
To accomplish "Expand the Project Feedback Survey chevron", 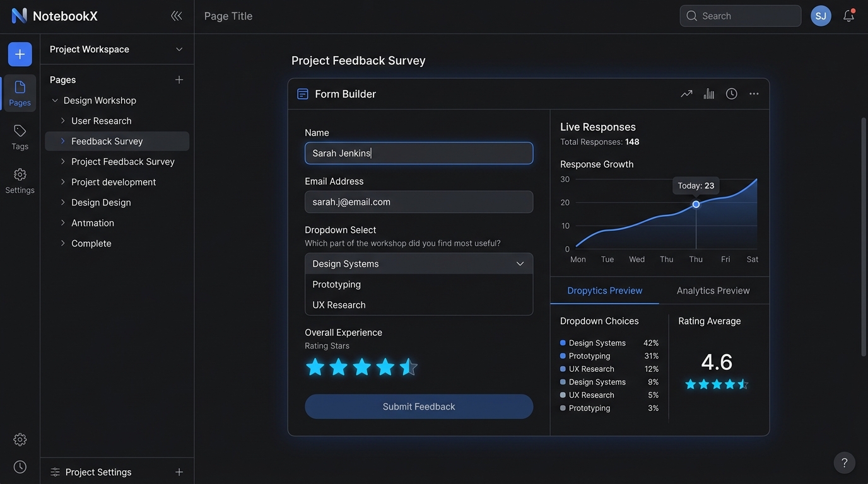I will point(62,161).
